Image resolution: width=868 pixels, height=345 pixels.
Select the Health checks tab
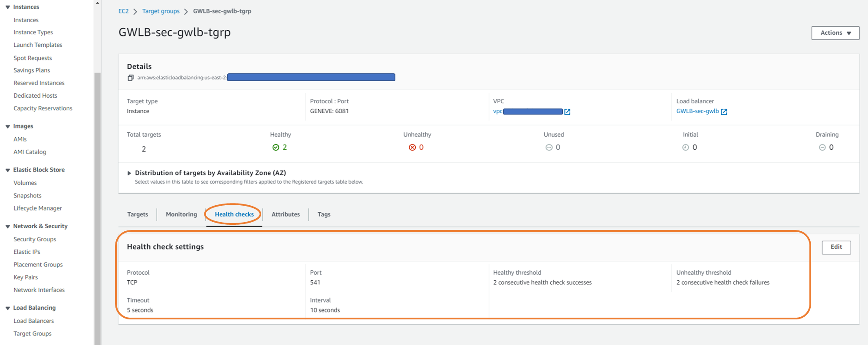234,214
